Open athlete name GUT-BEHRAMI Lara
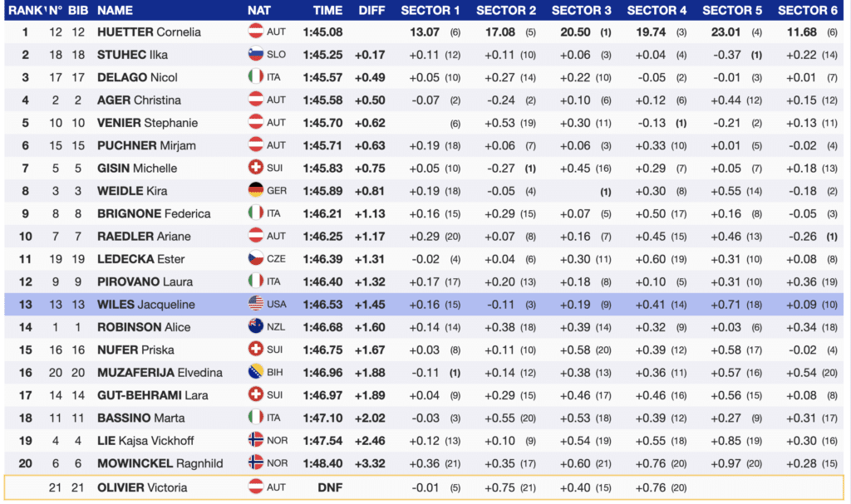 coord(153,394)
